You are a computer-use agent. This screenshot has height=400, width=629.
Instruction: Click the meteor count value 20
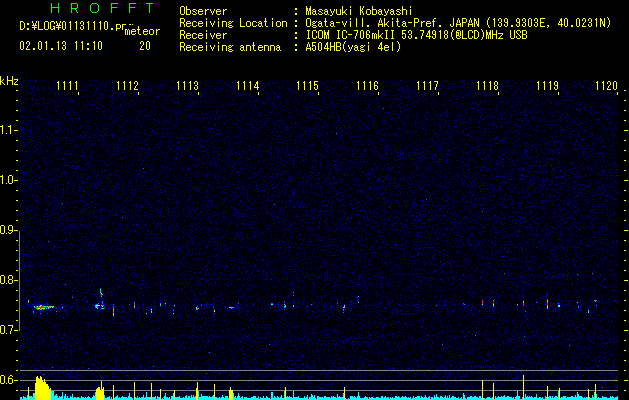(x=145, y=46)
